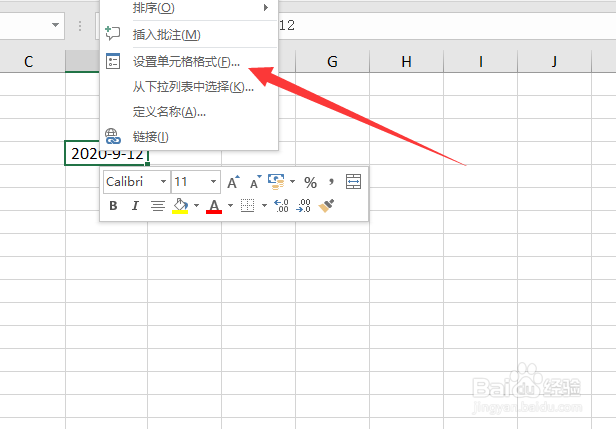The width and height of the screenshot is (616, 429).
Task: Select column G header
Action: (x=332, y=62)
